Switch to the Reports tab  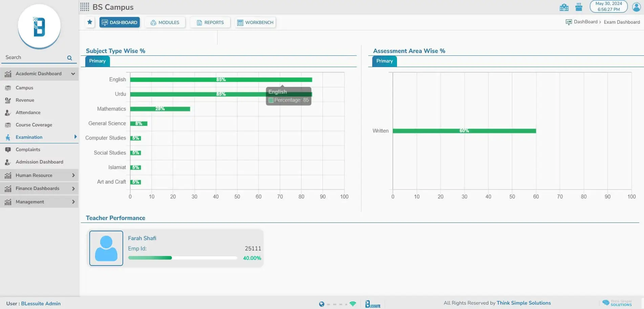pyautogui.click(x=210, y=22)
